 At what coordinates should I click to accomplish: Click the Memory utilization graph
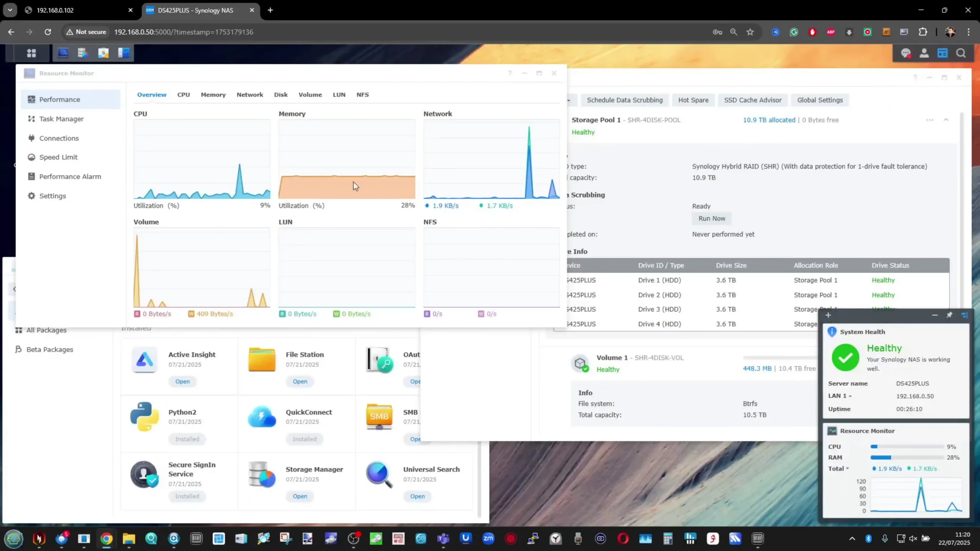point(347,159)
